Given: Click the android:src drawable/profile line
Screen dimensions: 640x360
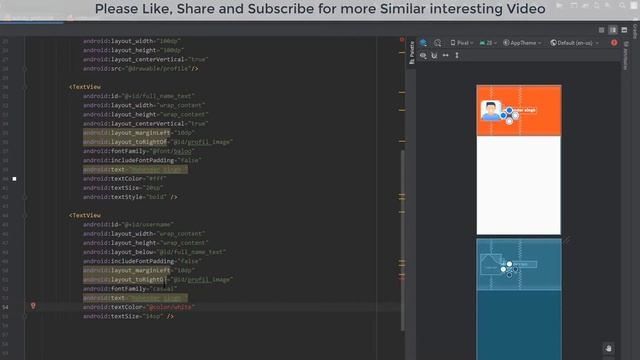Looking at the screenshot, I should pyautogui.click(x=140, y=69).
